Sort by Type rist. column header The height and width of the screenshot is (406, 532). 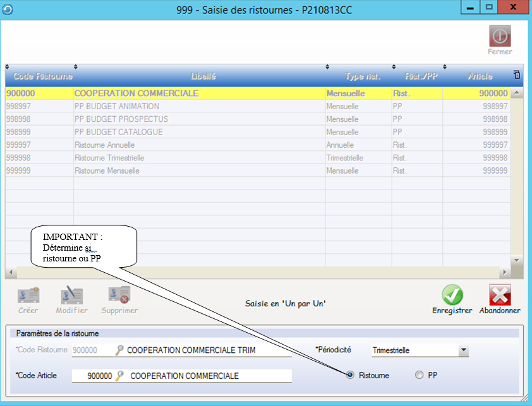click(x=362, y=76)
